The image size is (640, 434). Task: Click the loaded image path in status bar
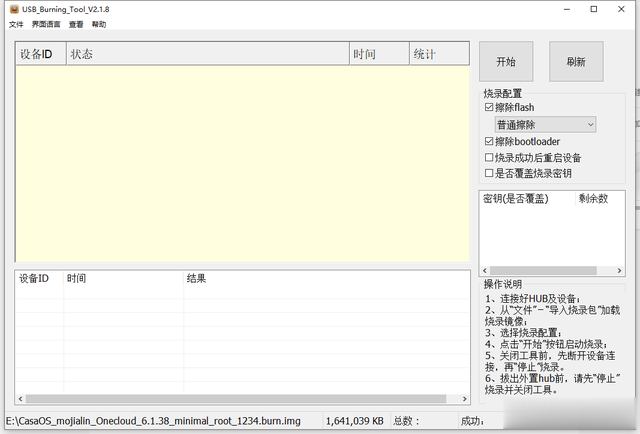click(x=153, y=421)
